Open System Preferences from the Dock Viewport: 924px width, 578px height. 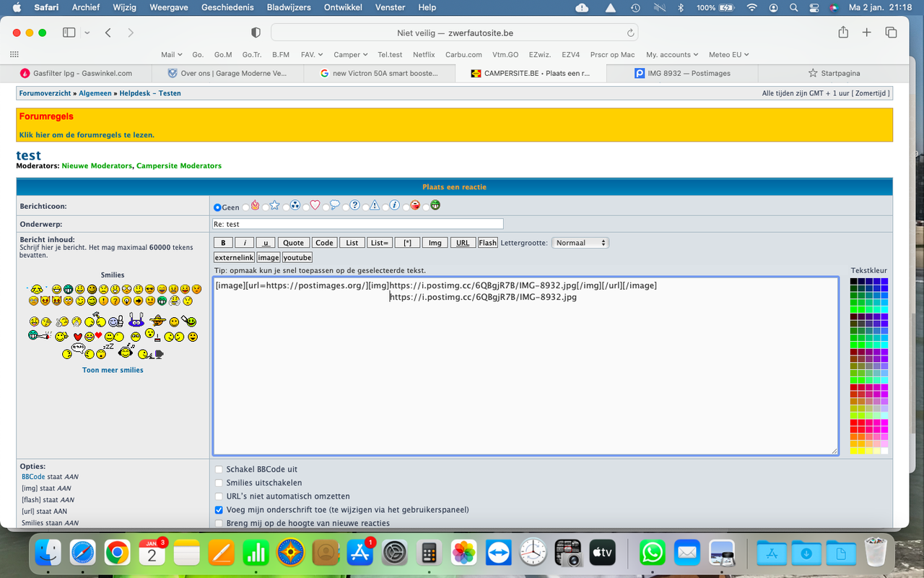tap(395, 553)
